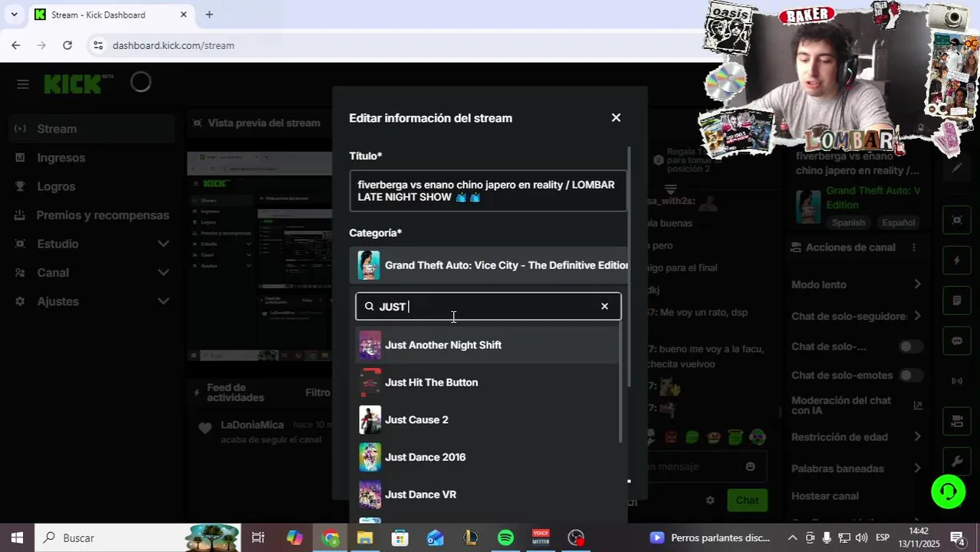Open the emoji picker in chat box

pos(750,466)
